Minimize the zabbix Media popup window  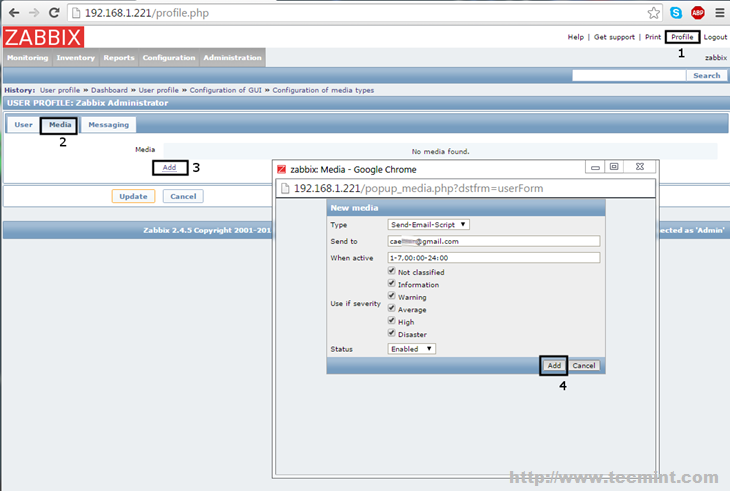click(595, 167)
